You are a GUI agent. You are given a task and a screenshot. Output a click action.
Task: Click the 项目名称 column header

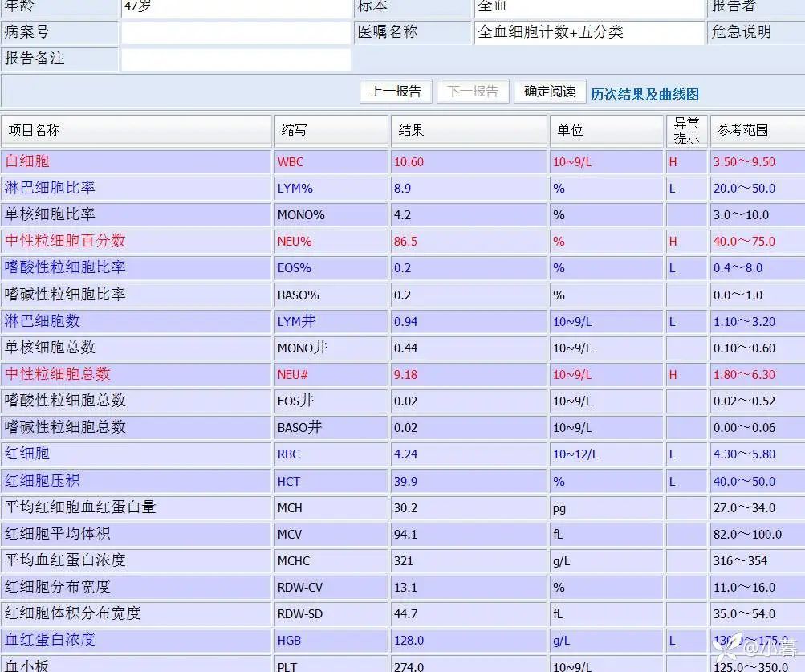tap(136, 131)
